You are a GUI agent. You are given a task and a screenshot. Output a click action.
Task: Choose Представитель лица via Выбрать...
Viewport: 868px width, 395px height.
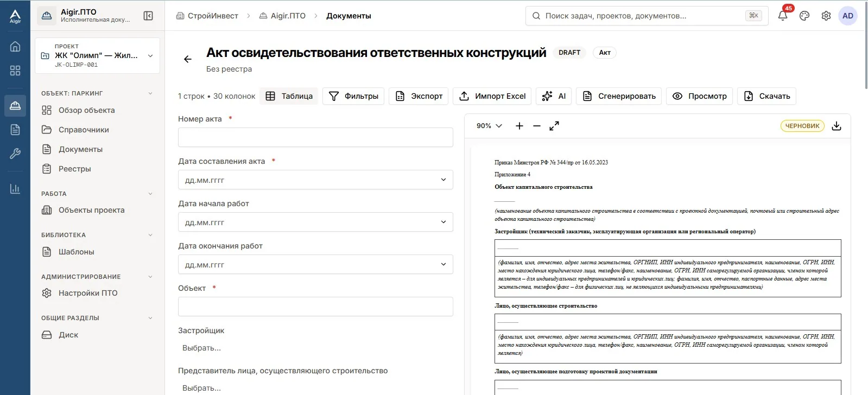click(201, 388)
